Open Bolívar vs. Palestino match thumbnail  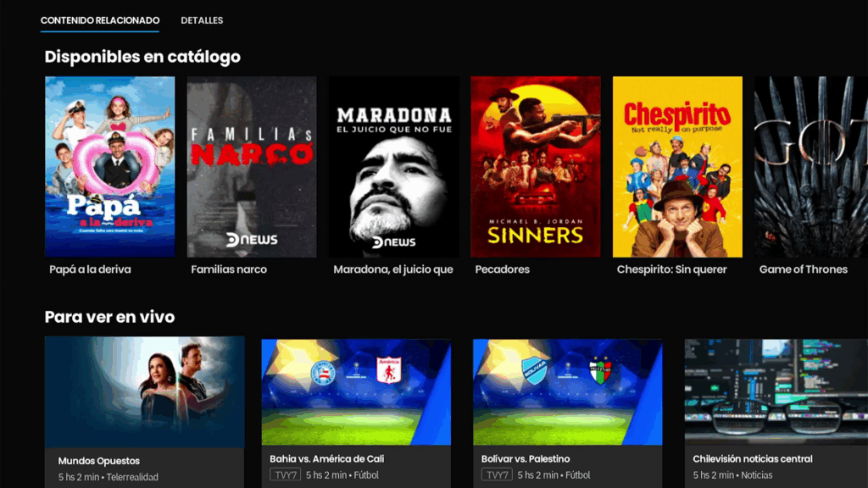(567, 391)
